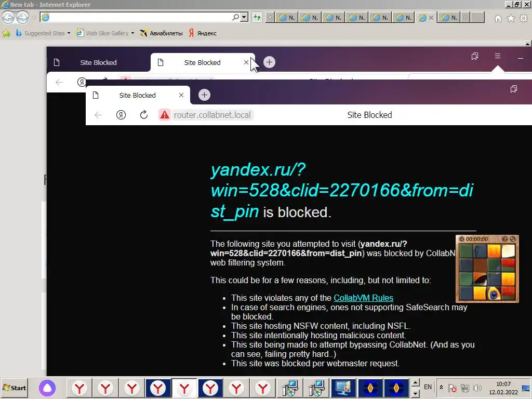Screen dimensions: 532x399
Task: Close Site Blocked tab in front Yandex window
Action: 181,96
